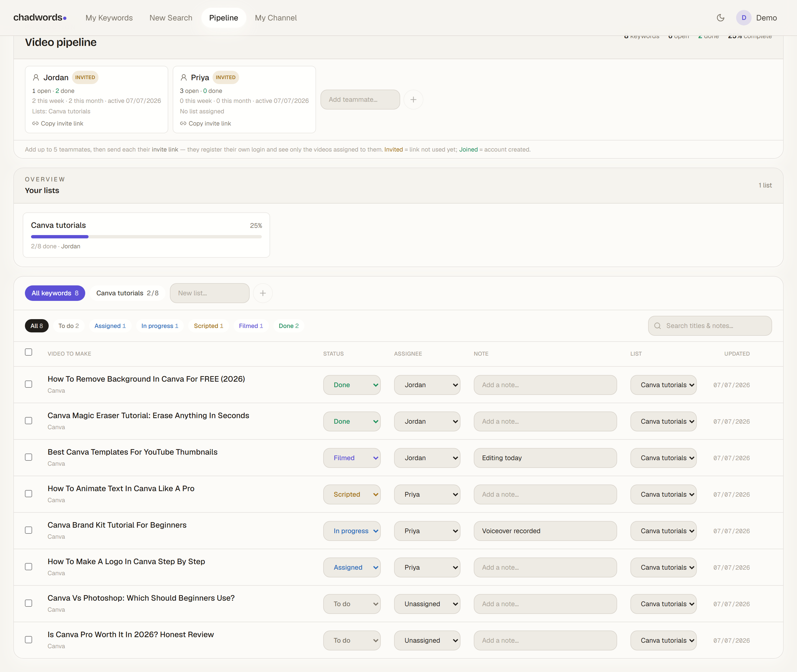
Task: Click the plus button next to Add teammate
Action: 413,100
